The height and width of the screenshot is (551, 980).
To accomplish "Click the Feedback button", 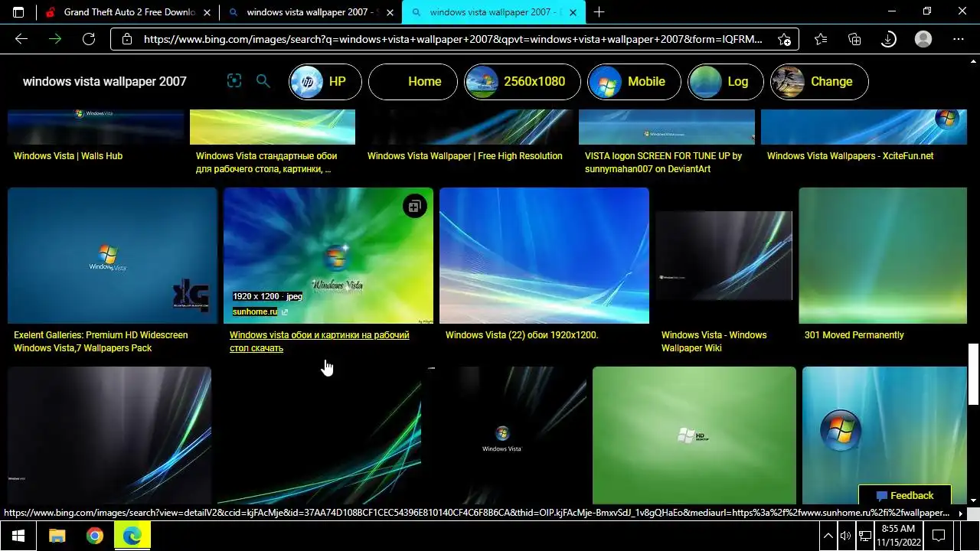I will click(x=905, y=495).
